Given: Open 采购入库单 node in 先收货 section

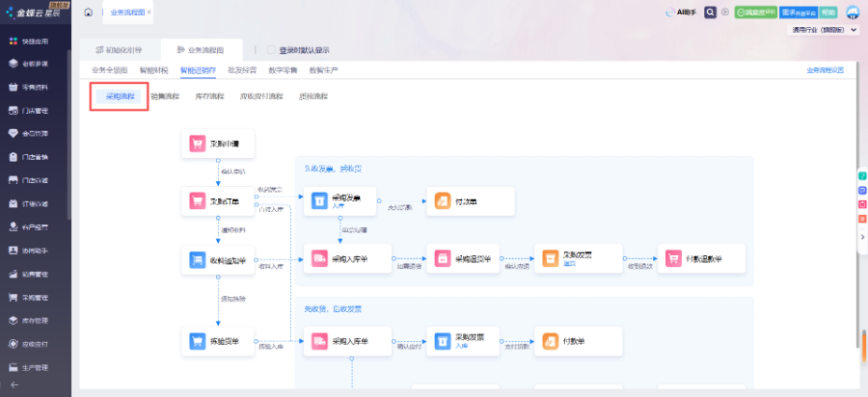Looking at the screenshot, I should coord(347,342).
